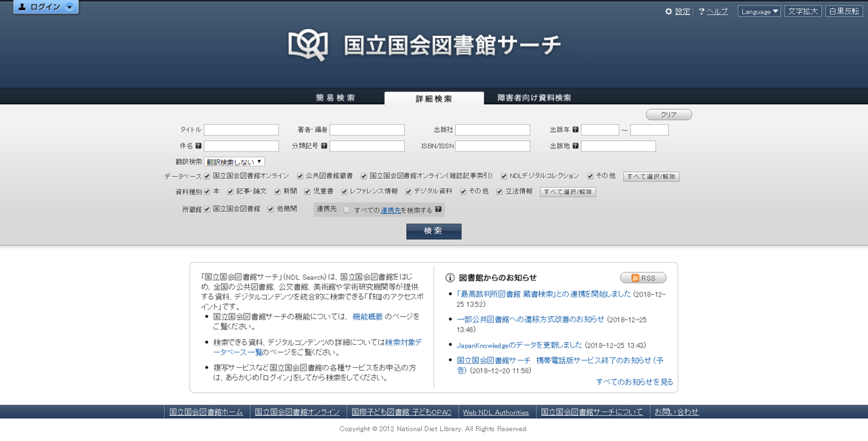The height and width of the screenshot is (441, 868).
Task: Toggle the 児童書 checkbox
Action: pyautogui.click(x=307, y=192)
